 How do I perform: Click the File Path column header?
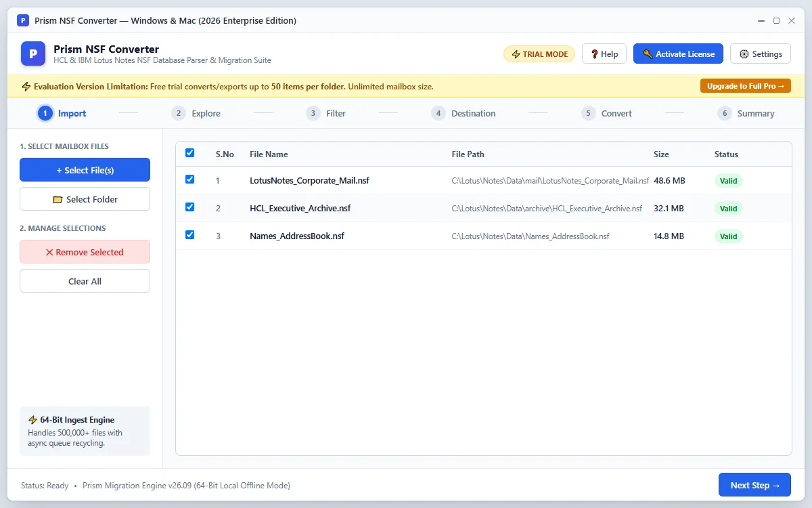click(468, 154)
